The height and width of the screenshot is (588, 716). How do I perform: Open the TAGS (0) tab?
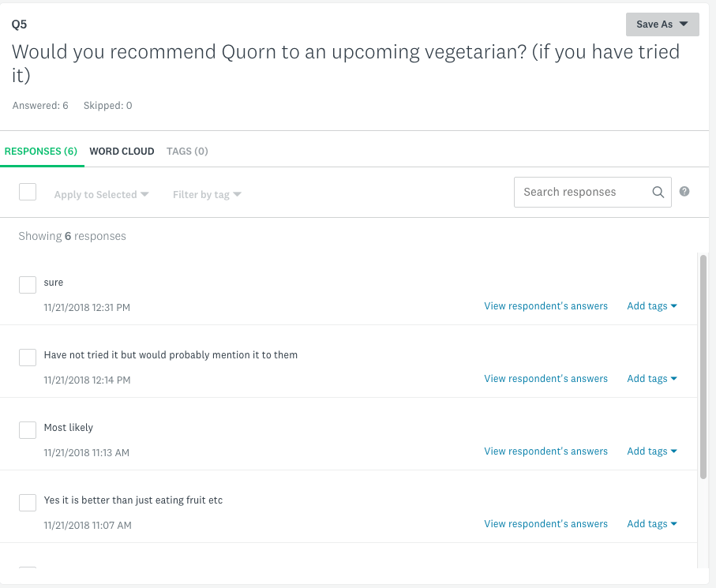187,151
